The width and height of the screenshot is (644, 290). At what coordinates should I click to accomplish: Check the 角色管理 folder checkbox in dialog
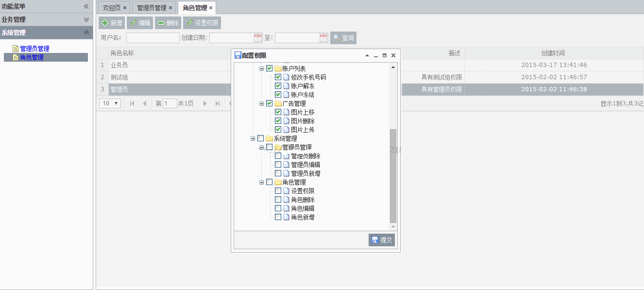(x=269, y=182)
